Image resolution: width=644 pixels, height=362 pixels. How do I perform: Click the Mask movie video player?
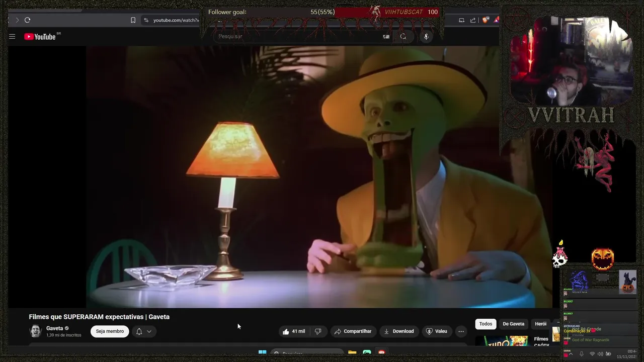pyautogui.click(x=319, y=177)
